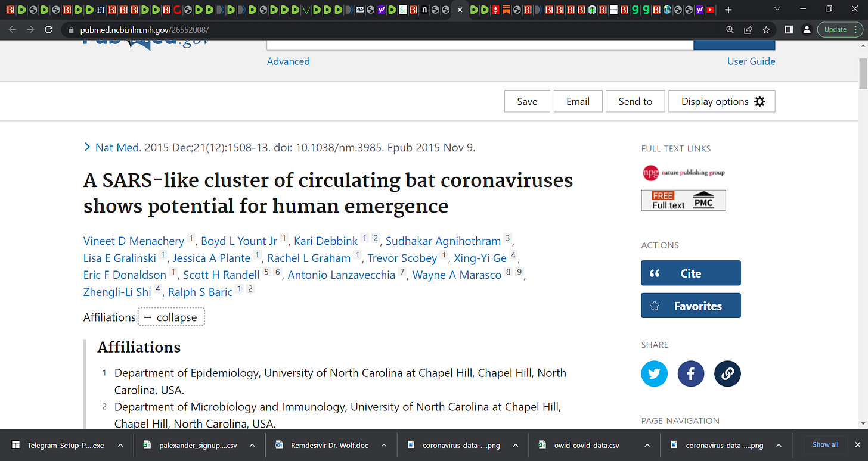Share the article on Twitter
Viewport: 868px width, 461px height.
click(x=654, y=373)
